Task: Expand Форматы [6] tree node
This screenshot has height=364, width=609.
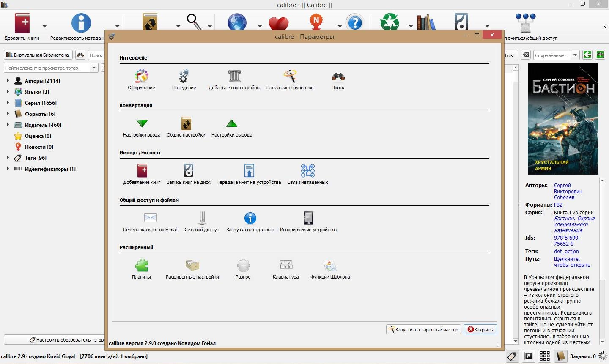Action: [8, 114]
